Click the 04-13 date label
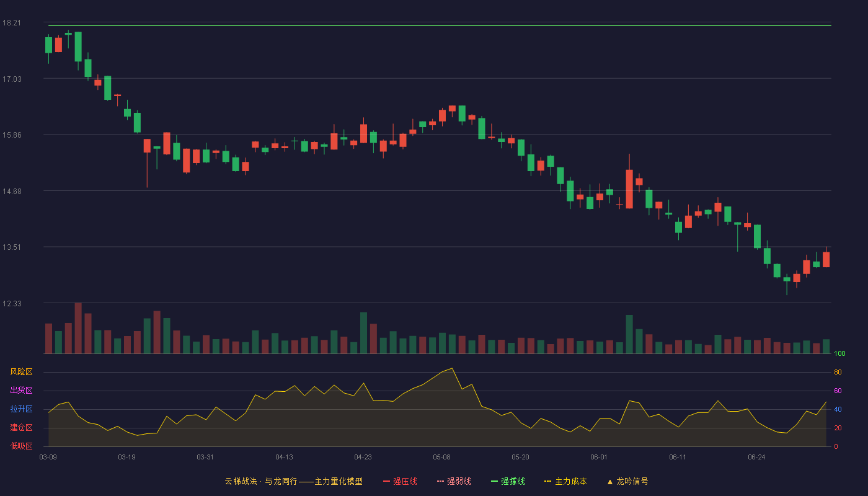 [x=284, y=457]
